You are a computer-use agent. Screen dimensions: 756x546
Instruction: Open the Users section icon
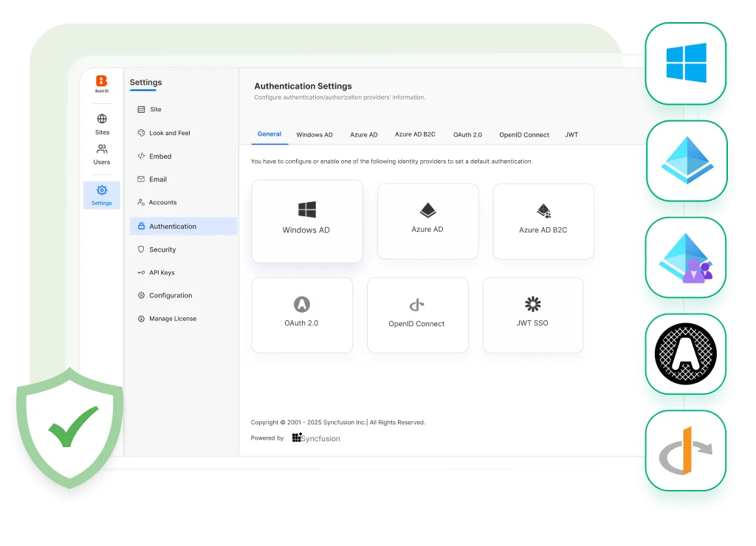click(x=102, y=149)
